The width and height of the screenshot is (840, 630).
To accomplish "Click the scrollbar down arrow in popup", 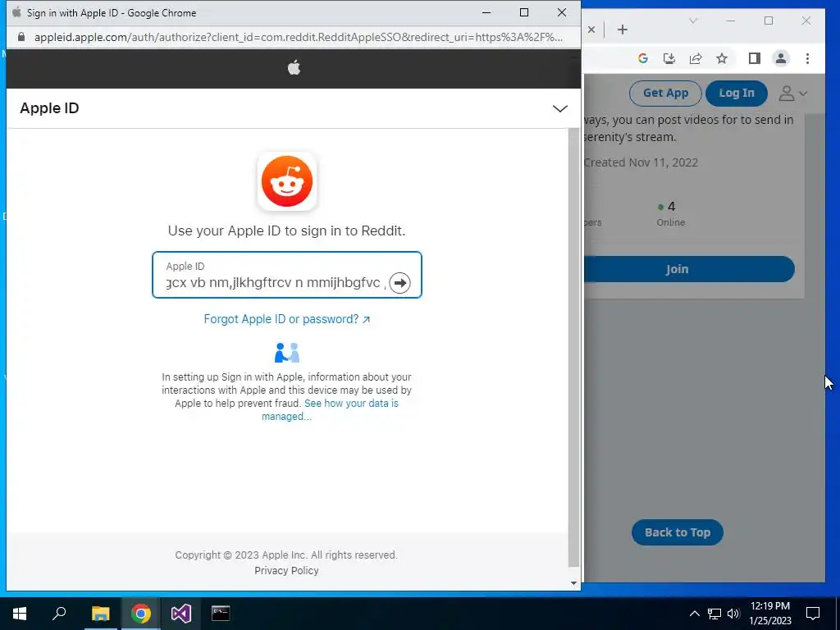I will 573,583.
